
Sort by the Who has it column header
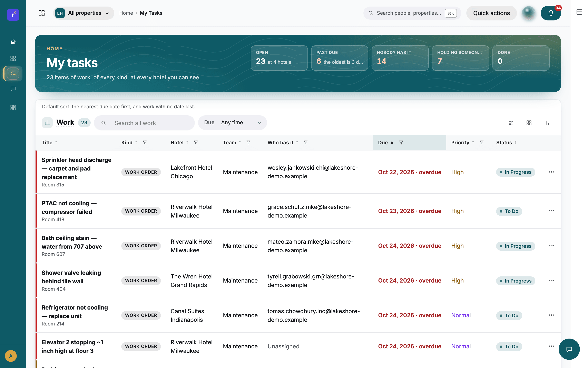[x=283, y=143]
